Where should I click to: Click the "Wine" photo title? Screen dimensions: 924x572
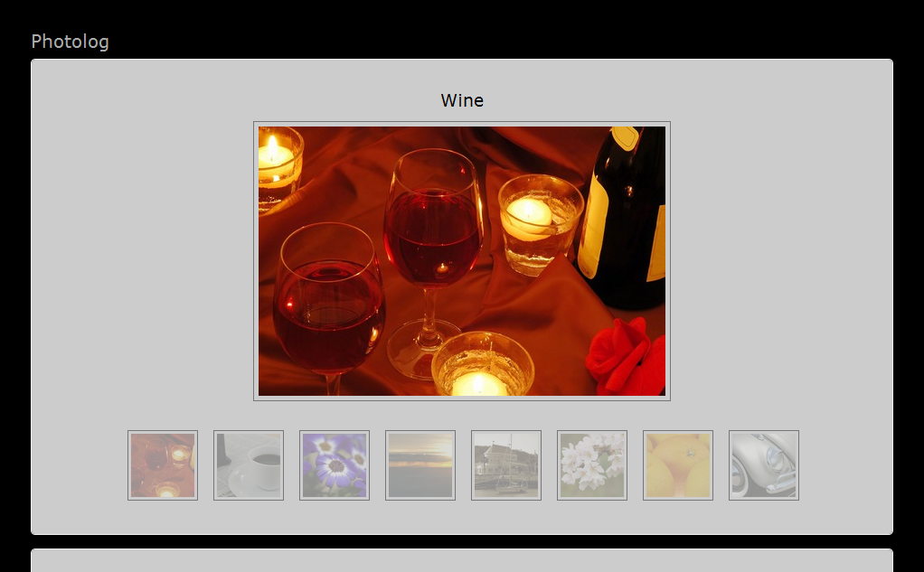462,100
